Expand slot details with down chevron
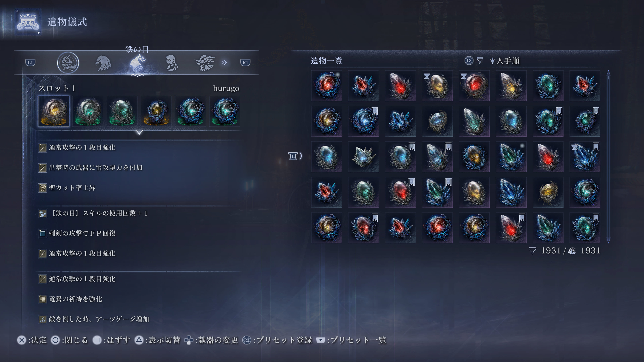 pos(140,132)
